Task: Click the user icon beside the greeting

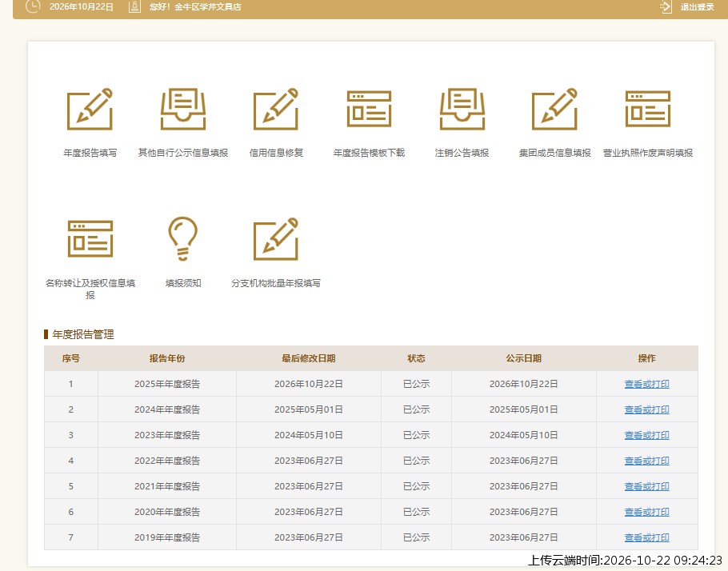Action: point(134,6)
